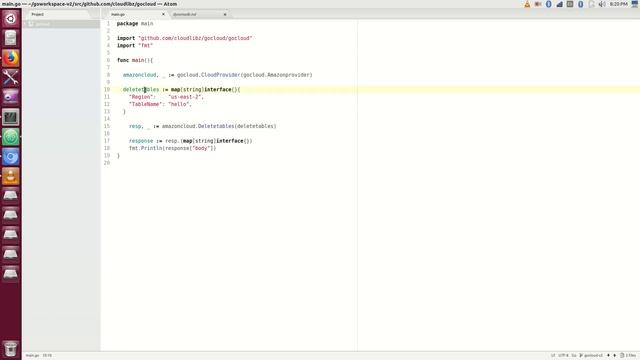Image resolution: width=640 pixels, height=360 pixels.
Task: Open the session power menu icon
Action: point(635,4)
